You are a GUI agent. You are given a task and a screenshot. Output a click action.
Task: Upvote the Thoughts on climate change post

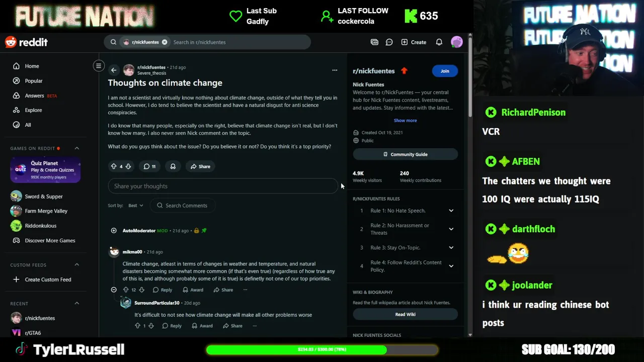tap(114, 166)
